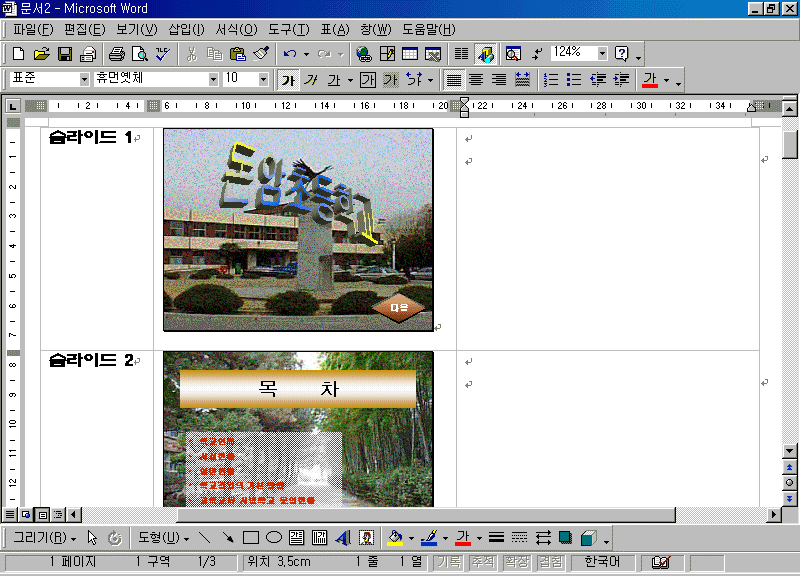Expand the zoom dropdown showing 124%
800x576 pixels.
tap(603, 54)
